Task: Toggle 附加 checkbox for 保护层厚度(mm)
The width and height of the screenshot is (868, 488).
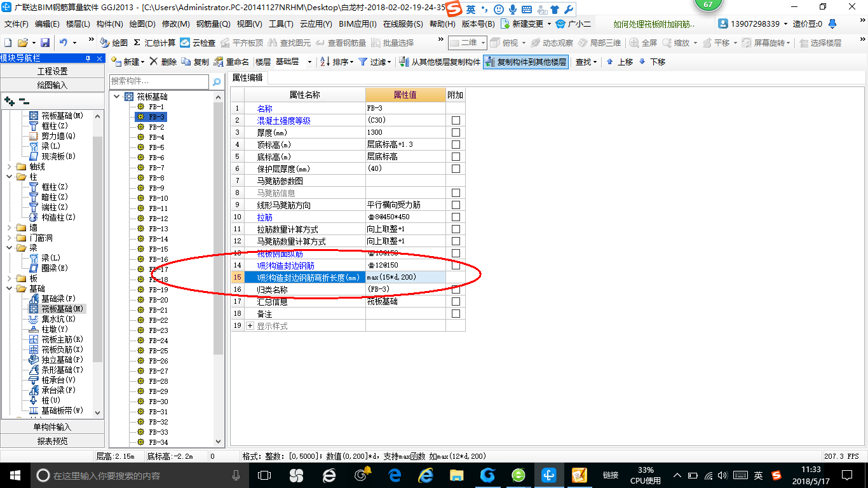Action: [x=456, y=168]
